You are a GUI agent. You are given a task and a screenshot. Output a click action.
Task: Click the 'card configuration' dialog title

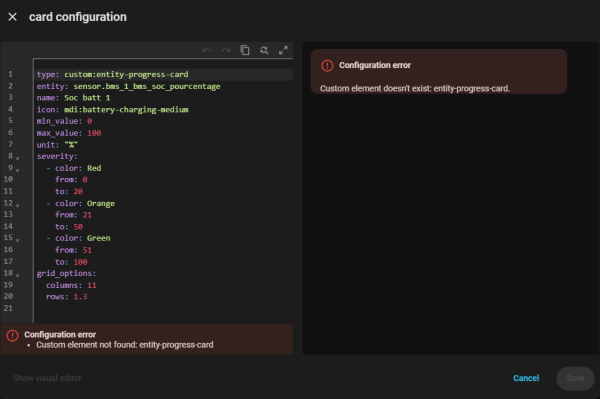(x=78, y=17)
